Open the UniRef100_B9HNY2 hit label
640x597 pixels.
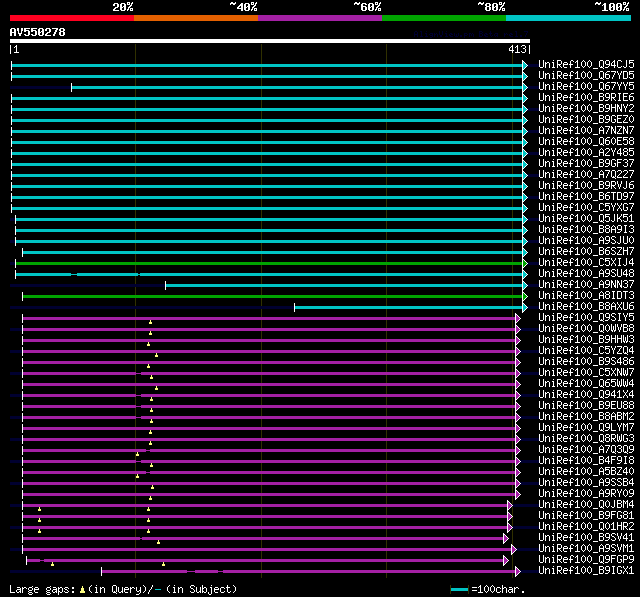pyautogui.click(x=586, y=109)
